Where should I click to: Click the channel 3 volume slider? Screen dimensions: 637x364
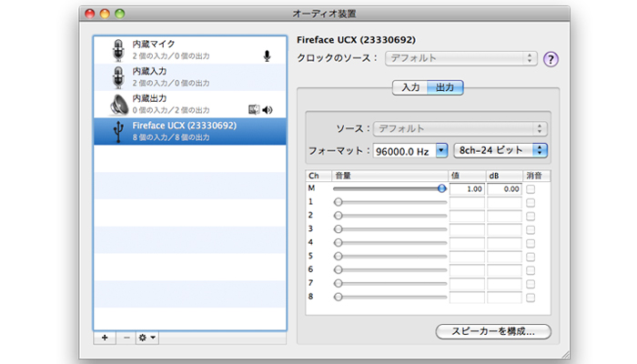coord(390,229)
